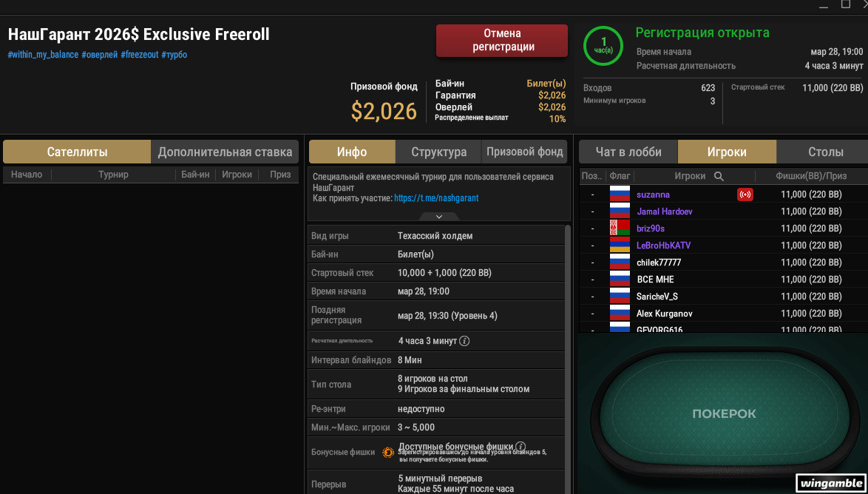Switch to the Призовой фонд tab
Viewport: 868px width, 494px height.
[525, 152]
